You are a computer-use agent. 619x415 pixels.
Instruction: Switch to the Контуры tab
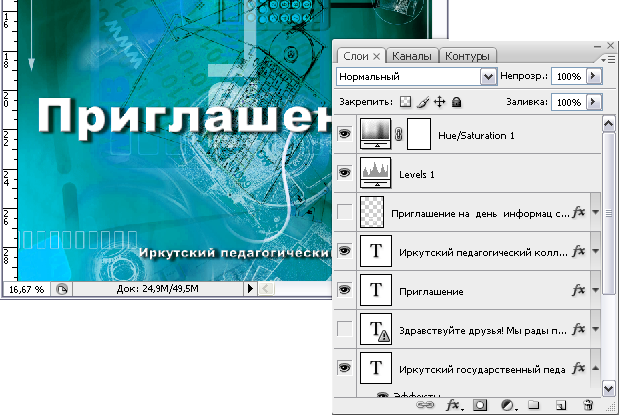click(x=467, y=56)
